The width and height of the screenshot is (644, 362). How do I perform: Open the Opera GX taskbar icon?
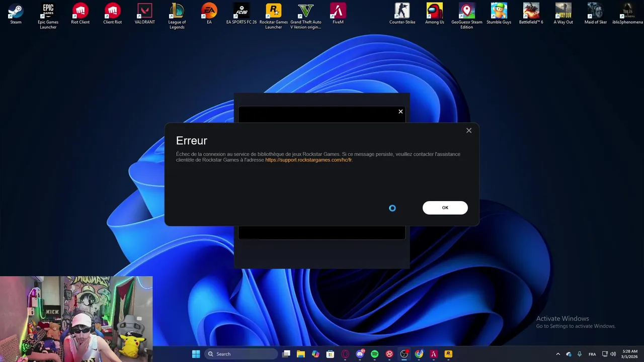345,354
